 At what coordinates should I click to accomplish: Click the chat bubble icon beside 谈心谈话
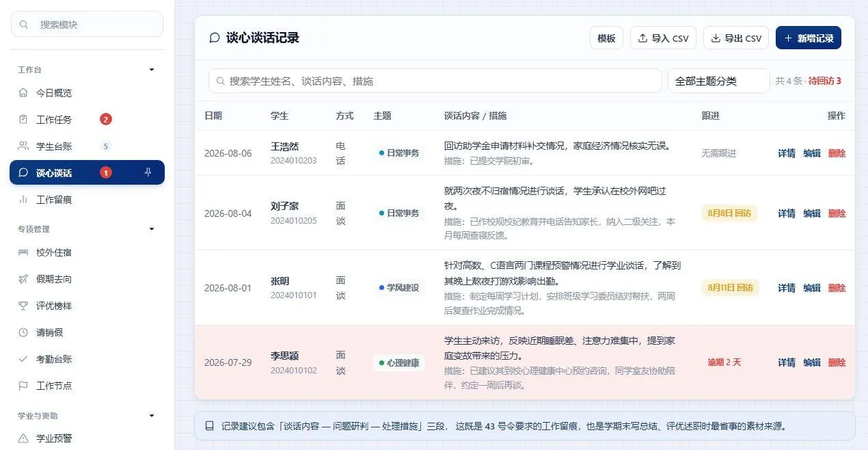tap(23, 172)
